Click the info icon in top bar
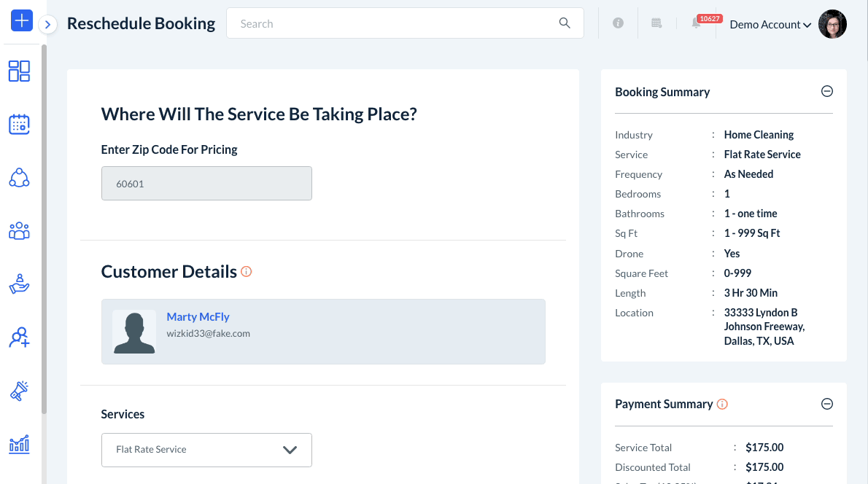Screen dimensions: 868x484 619,23
